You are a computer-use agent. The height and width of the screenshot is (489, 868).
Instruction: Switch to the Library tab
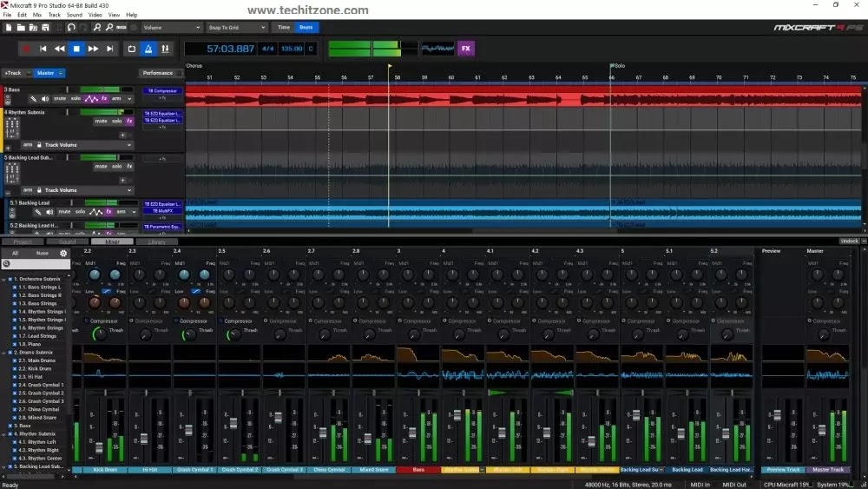click(156, 241)
